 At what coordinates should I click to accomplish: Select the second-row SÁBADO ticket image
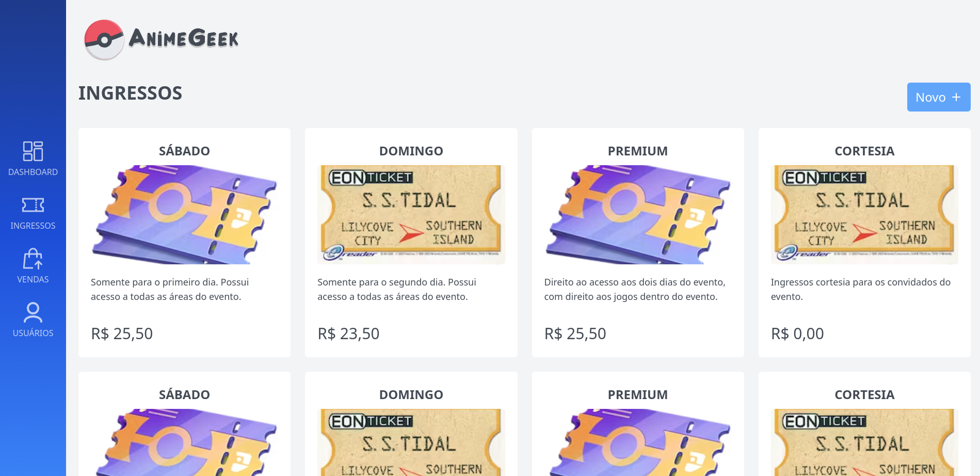coord(184,442)
